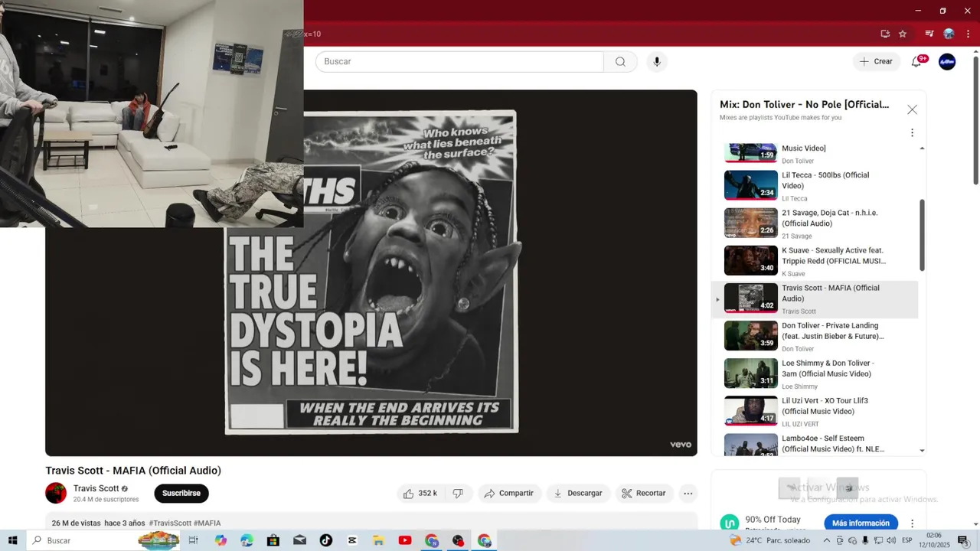Viewport: 980px width, 551px height.
Task: Open Microsoft Copilot from the taskbar
Action: coord(220,540)
